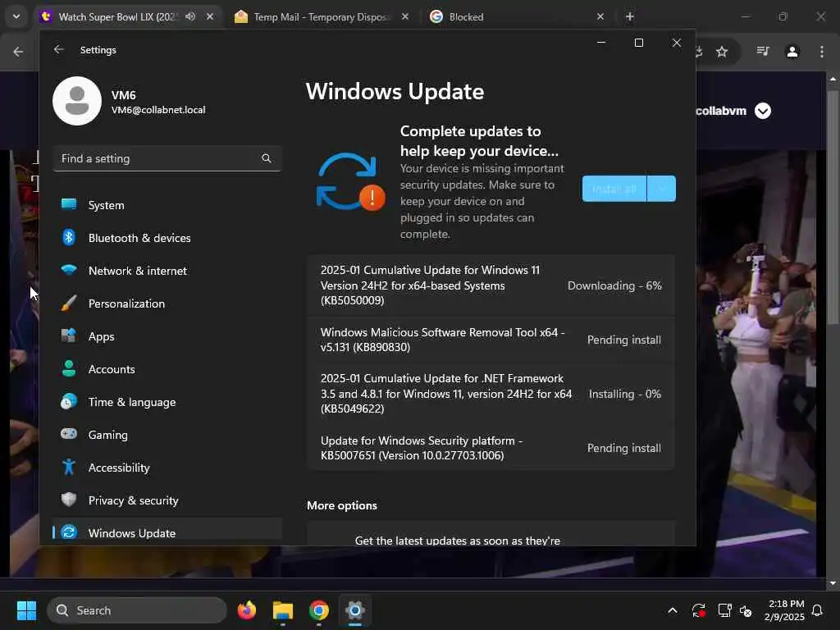Bookmark this page with star icon
This screenshot has height=630, width=840.
[722, 52]
